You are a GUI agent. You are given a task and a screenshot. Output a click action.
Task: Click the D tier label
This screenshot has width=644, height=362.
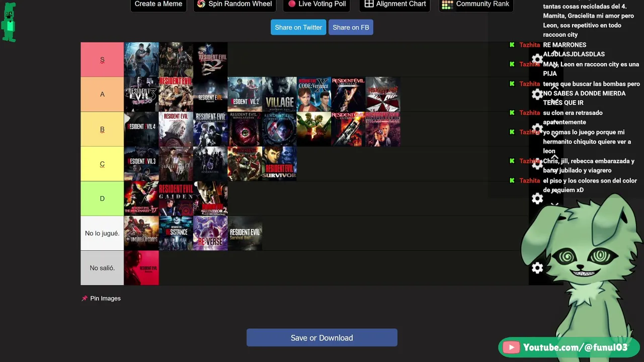(x=102, y=199)
